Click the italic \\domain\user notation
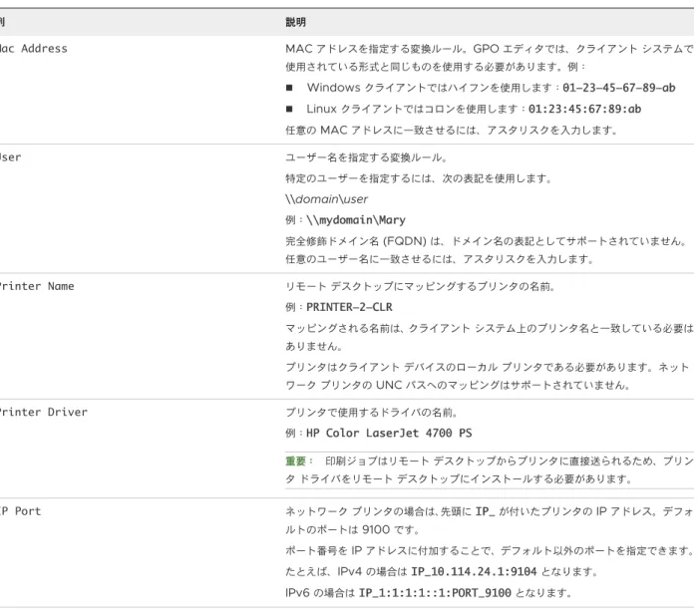Viewport: 700px width, 613px height. (x=327, y=199)
